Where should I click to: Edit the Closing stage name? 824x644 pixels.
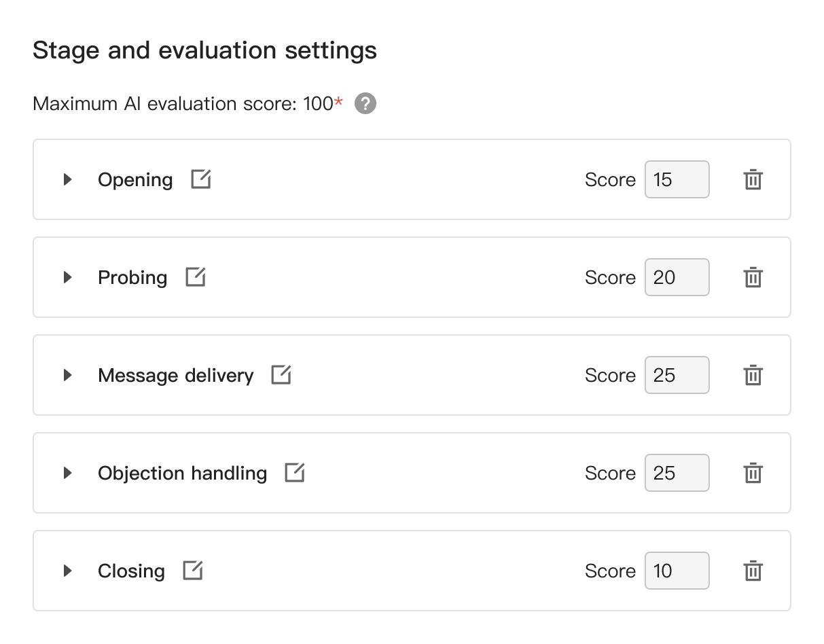193,571
